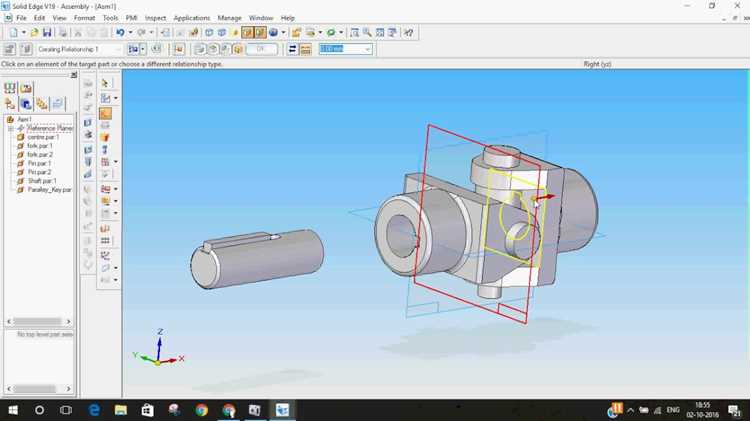Toggle the second highlighted orange toolbar button

point(260,33)
